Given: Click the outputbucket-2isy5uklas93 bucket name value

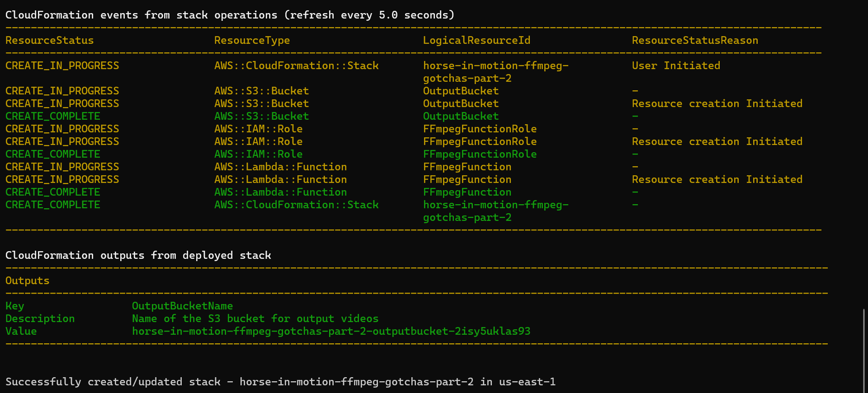Looking at the screenshot, I should tap(331, 332).
